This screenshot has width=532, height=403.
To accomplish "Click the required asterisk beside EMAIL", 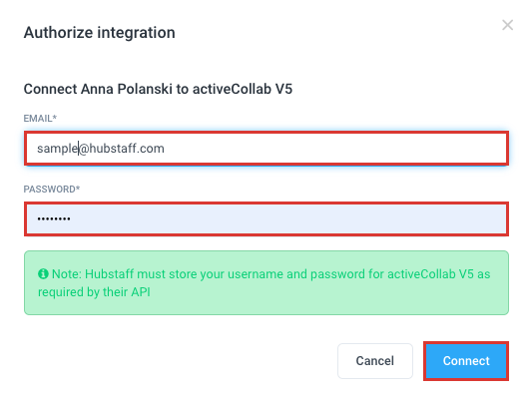I will point(55,118).
